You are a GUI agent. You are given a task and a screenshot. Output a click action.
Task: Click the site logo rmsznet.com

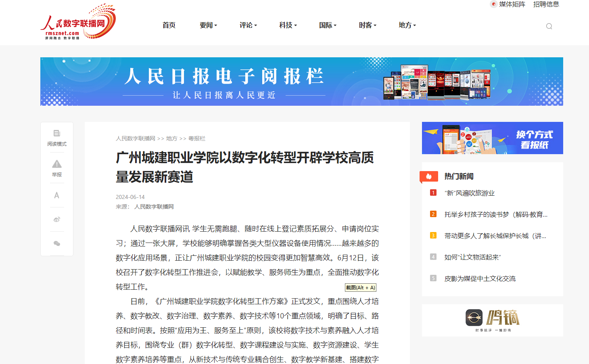coord(78,22)
